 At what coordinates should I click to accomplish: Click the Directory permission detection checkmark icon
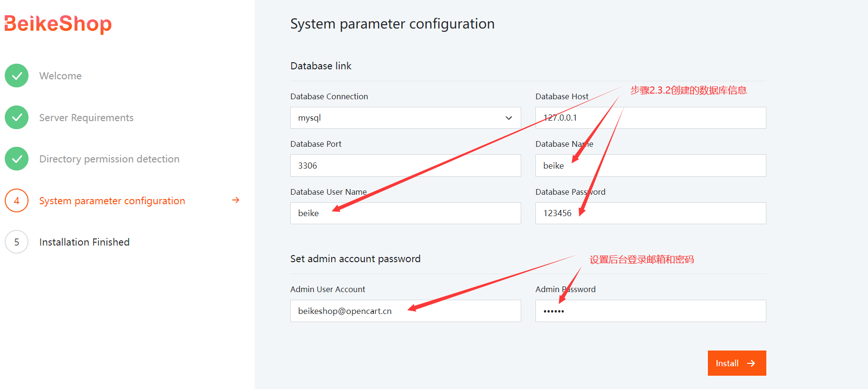[x=17, y=159]
